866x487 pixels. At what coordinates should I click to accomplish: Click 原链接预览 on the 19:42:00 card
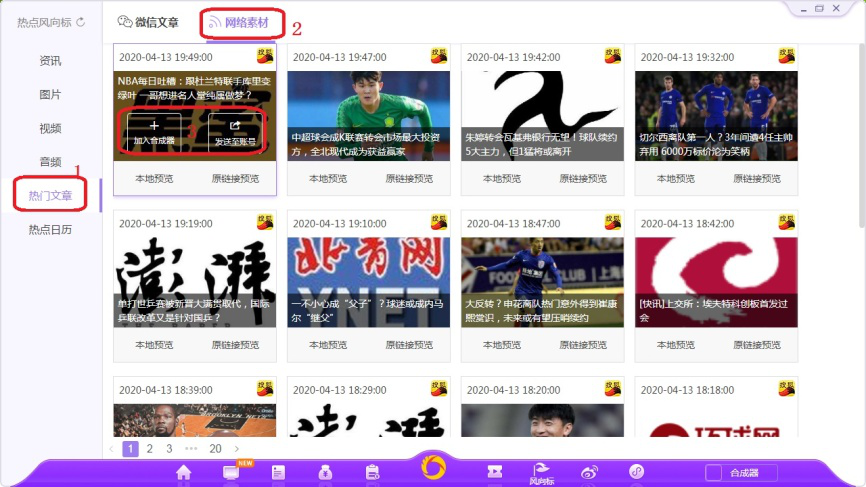(x=583, y=178)
